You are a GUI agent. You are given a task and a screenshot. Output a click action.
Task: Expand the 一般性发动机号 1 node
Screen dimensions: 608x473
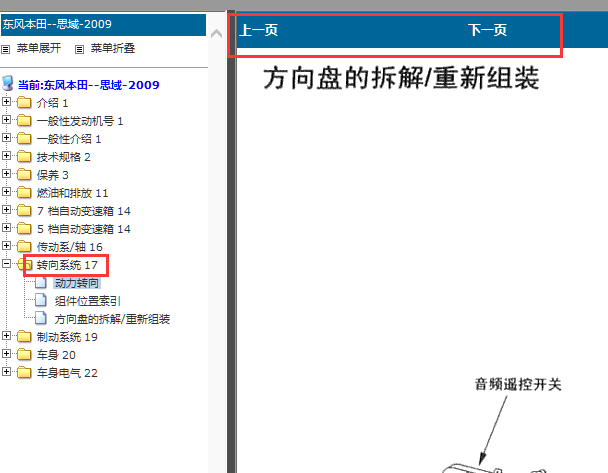6,119
